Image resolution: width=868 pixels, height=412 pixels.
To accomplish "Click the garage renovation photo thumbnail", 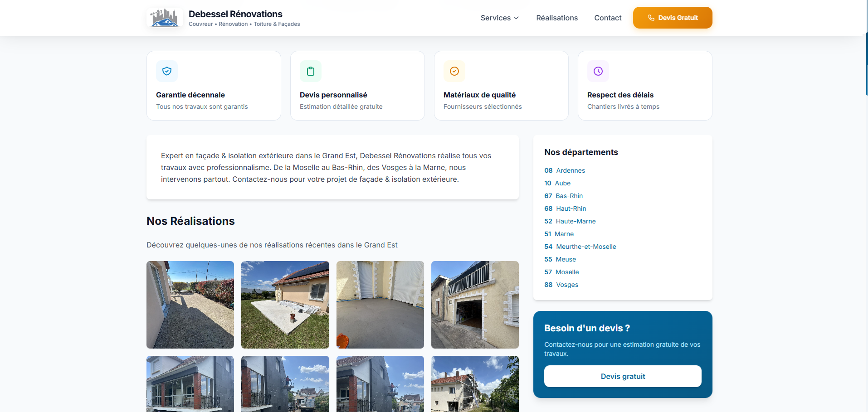I will click(474, 305).
